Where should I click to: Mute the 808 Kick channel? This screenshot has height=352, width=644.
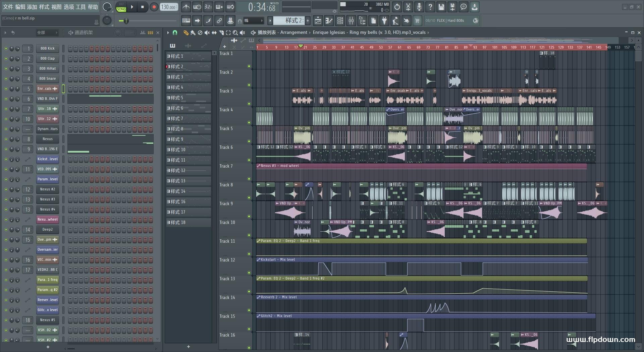tap(6, 49)
